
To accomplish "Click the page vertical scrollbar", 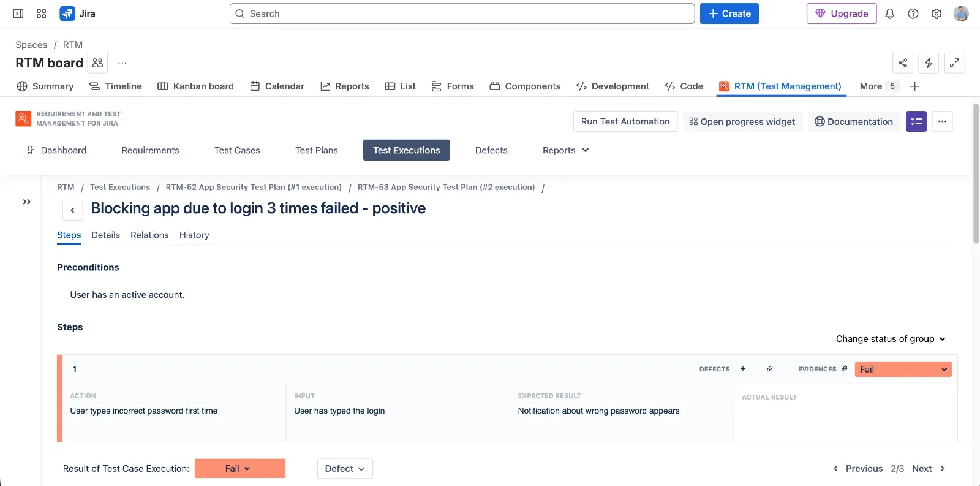I will click(x=976, y=173).
